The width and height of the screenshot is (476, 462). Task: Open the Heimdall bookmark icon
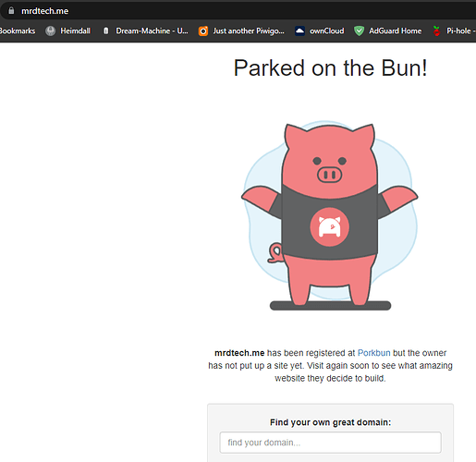50,30
